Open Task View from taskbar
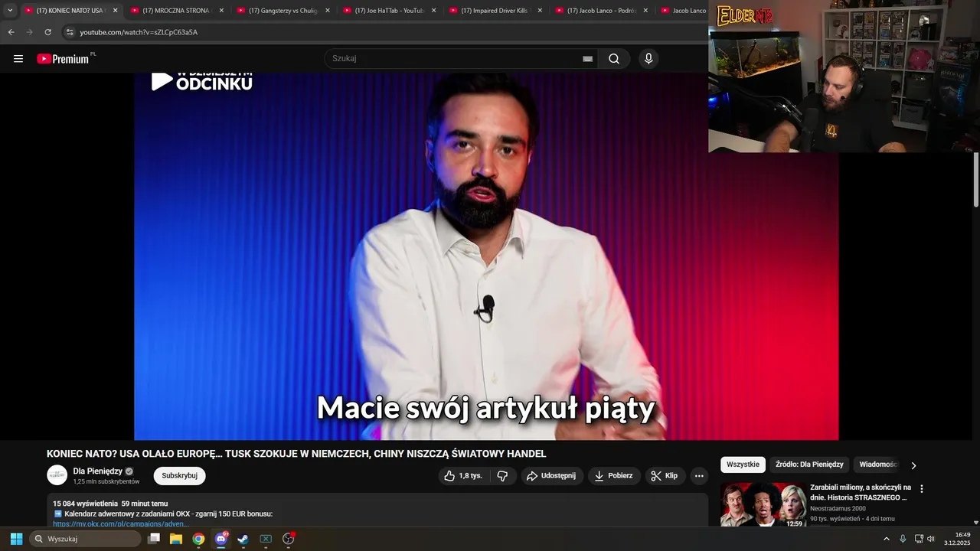Image resolution: width=980 pixels, height=551 pixels. [x=154, y=539]
